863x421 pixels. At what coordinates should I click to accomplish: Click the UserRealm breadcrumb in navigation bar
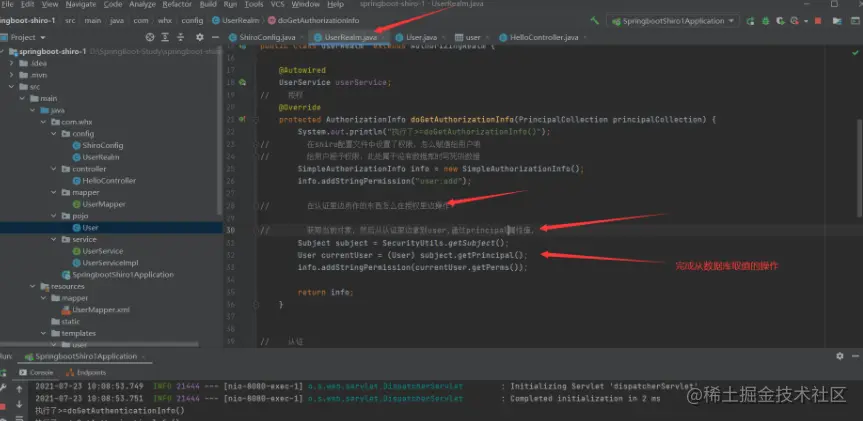tap(236, 21)
